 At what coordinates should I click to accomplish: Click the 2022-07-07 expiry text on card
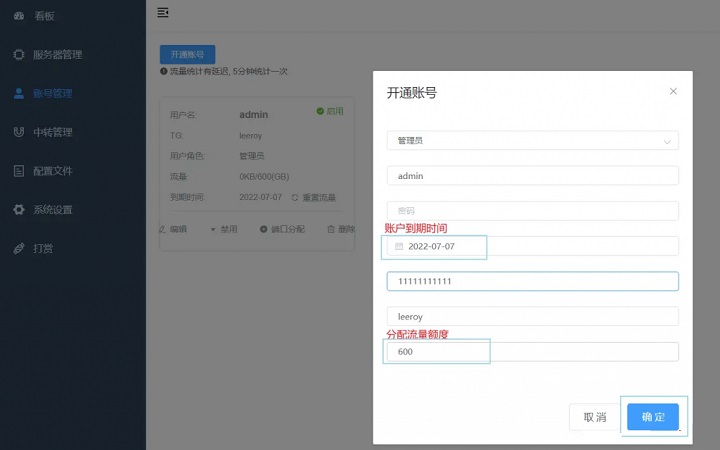pyautogui.click(x=260, y=197)
